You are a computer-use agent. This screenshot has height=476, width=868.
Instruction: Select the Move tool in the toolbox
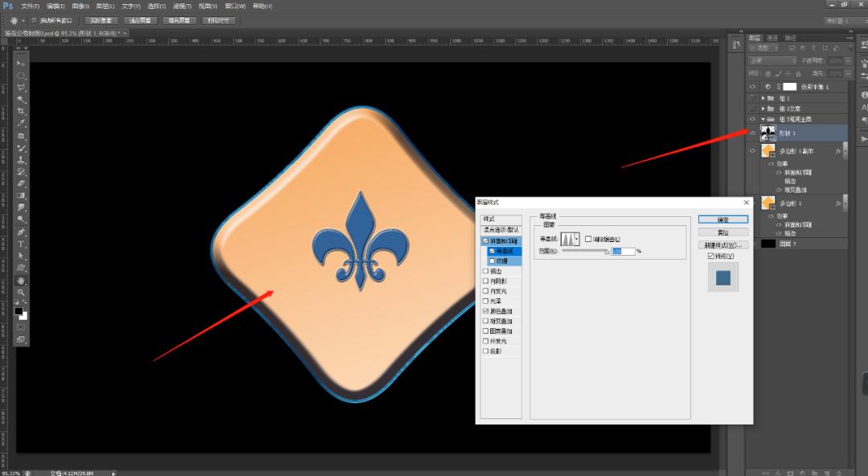click(21, 63)
